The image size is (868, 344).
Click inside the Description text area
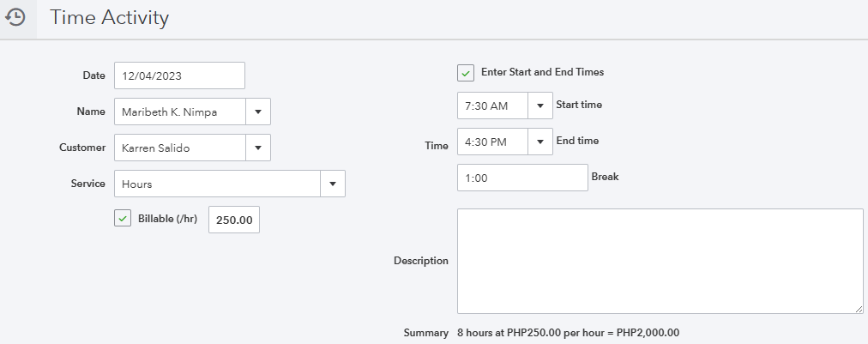660,261
